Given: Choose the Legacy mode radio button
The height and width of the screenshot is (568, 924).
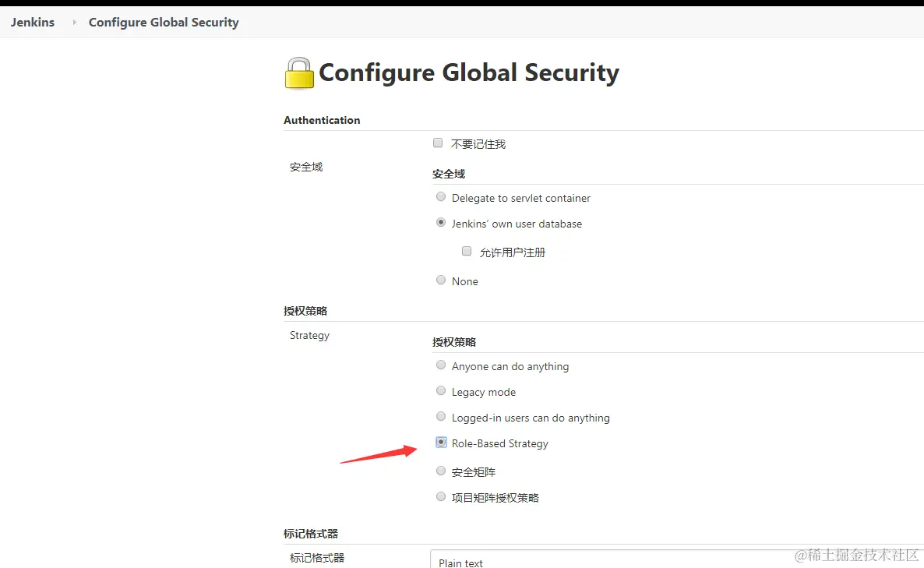Looking at the screenshot, I should 441,391.
